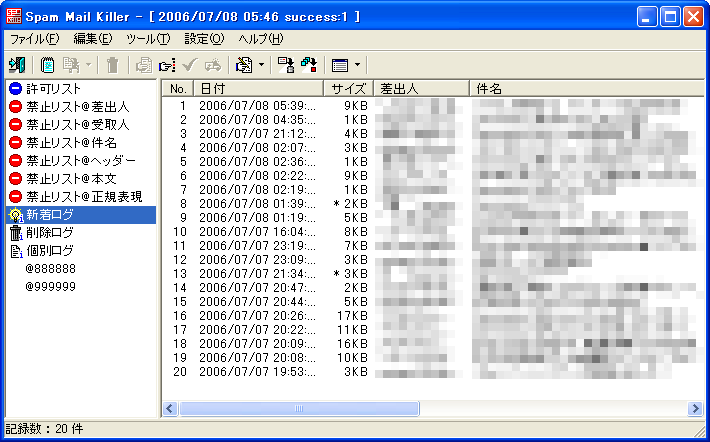Screen dimensions: 710x442
Task: Click the 9KB size in row 6
Action: [x=355, y=176]
